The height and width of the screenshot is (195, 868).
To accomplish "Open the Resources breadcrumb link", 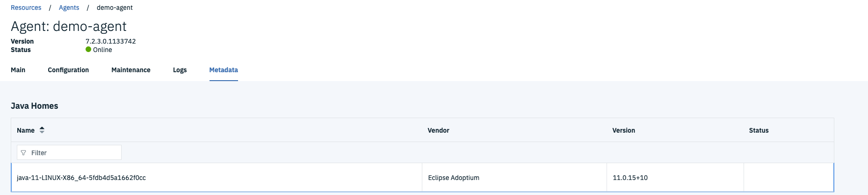I will pos(26,7).
